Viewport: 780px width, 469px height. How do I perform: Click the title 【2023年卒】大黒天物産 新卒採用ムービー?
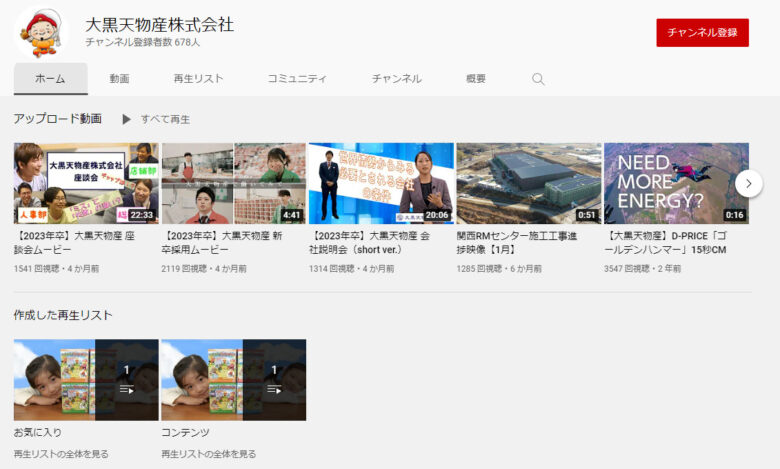click(x=222, y=243)
